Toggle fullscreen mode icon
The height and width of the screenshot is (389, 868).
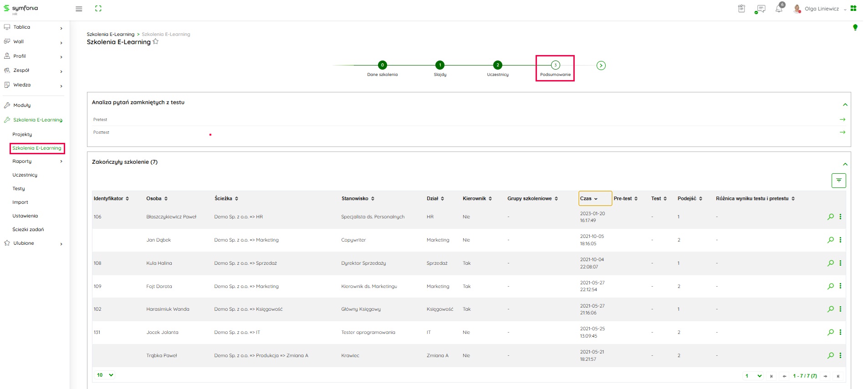tap(98, 9)
